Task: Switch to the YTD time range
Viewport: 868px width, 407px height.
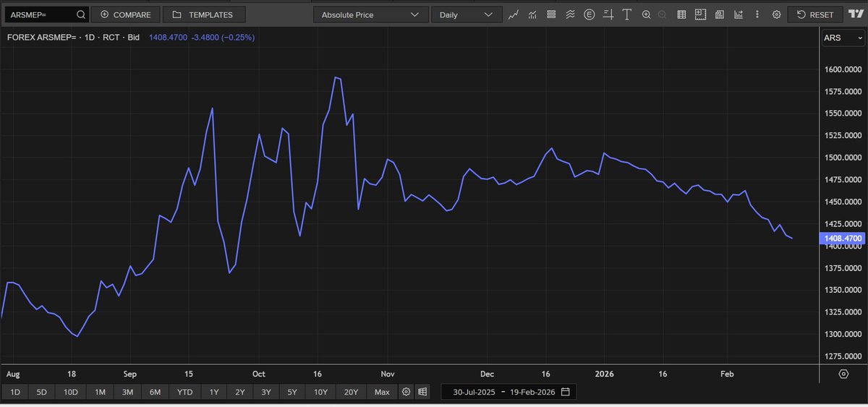Action: tap(184, 392)
